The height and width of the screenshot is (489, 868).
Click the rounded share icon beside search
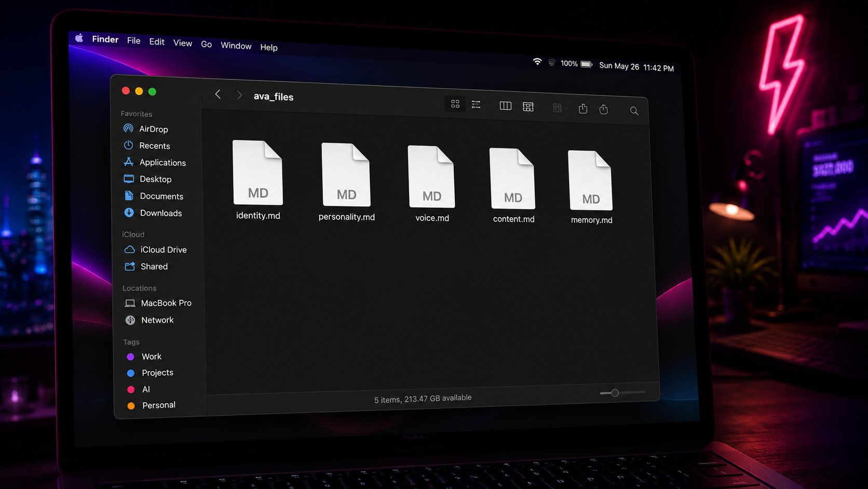[x=604, y=109]
